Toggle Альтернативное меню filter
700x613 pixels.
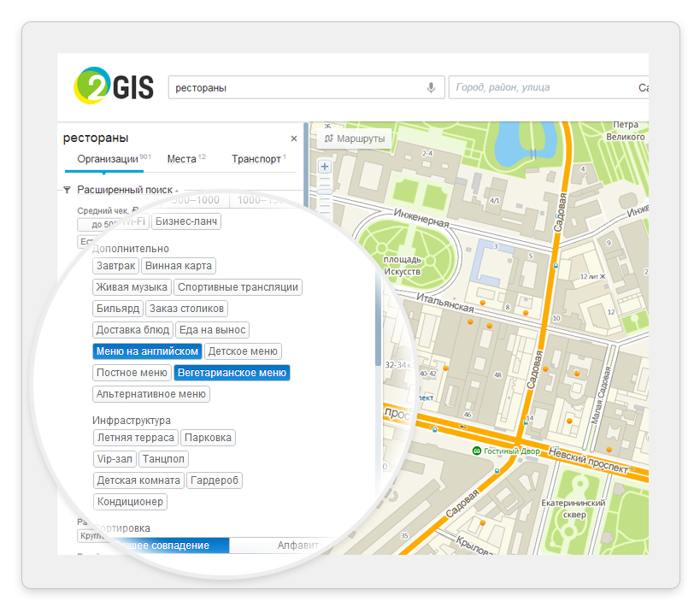151,394
